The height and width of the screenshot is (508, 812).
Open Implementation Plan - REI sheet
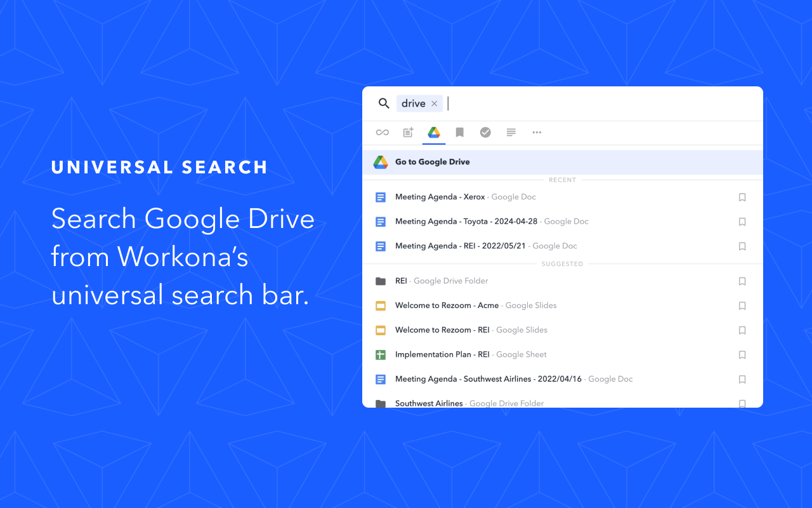point(563,354)
